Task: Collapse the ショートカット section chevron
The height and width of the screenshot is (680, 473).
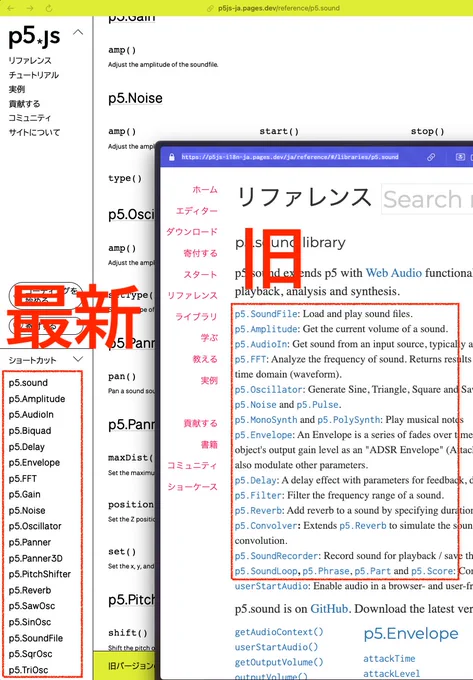Action: [x=78, y=359]
